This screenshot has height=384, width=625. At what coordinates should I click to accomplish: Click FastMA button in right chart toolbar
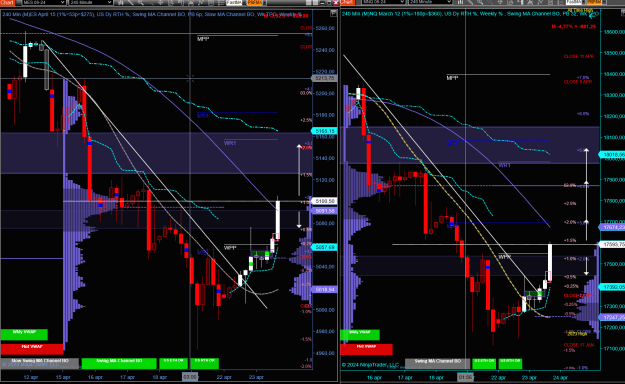coord(574,2)
